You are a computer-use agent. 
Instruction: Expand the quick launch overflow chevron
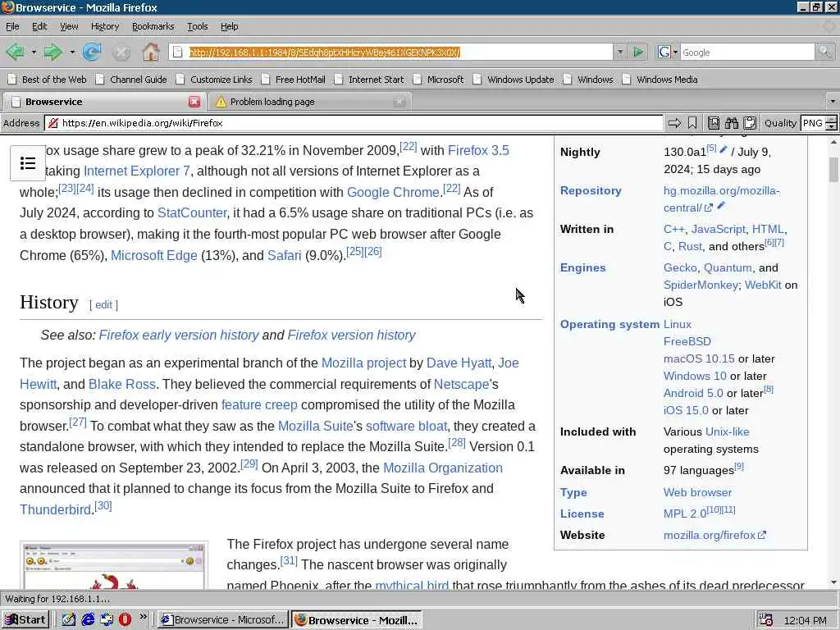(143, 617)
